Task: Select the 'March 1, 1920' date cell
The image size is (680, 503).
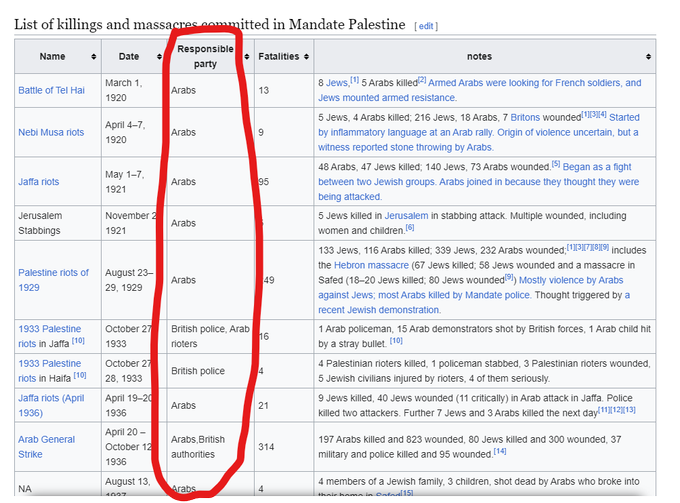Action: pyautogui.click(x=133, y=90)
